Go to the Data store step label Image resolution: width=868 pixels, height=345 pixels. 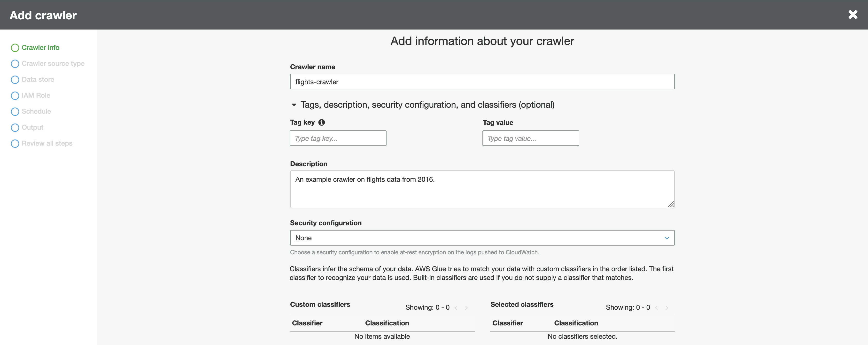(x=38, y=80)
